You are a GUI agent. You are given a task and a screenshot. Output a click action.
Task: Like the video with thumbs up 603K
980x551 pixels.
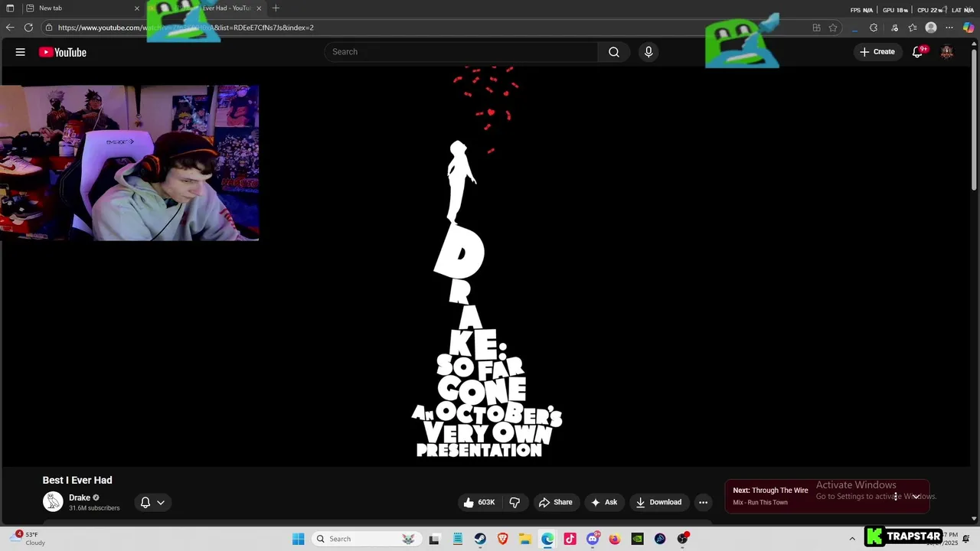point(479,503)
